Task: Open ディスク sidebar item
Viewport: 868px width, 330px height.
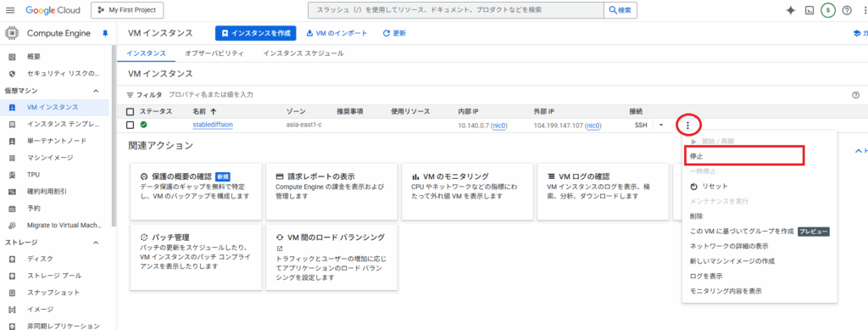Action: click(x=41, y=259)
